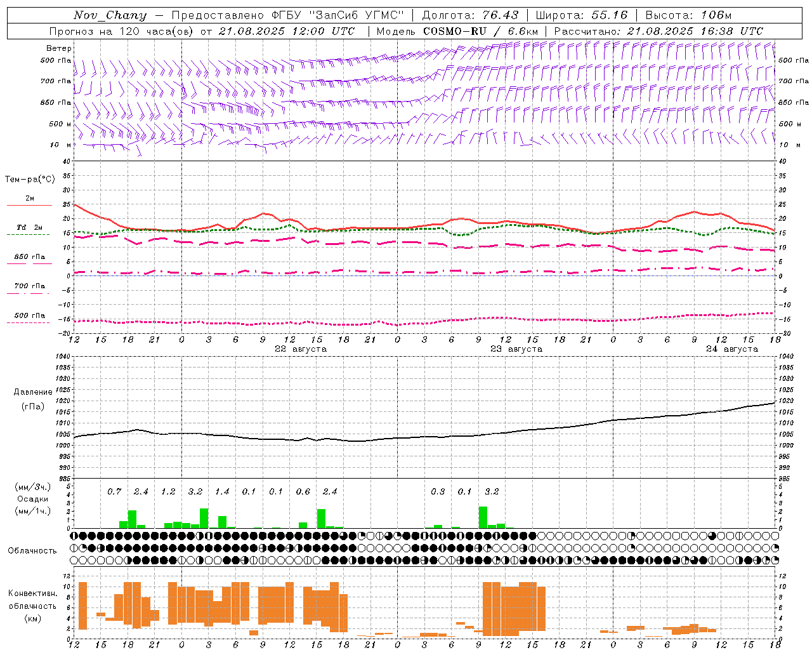Screen dimensions: 812x650
Task: Click the Давление pressure panel label
Action: (33, 392)
